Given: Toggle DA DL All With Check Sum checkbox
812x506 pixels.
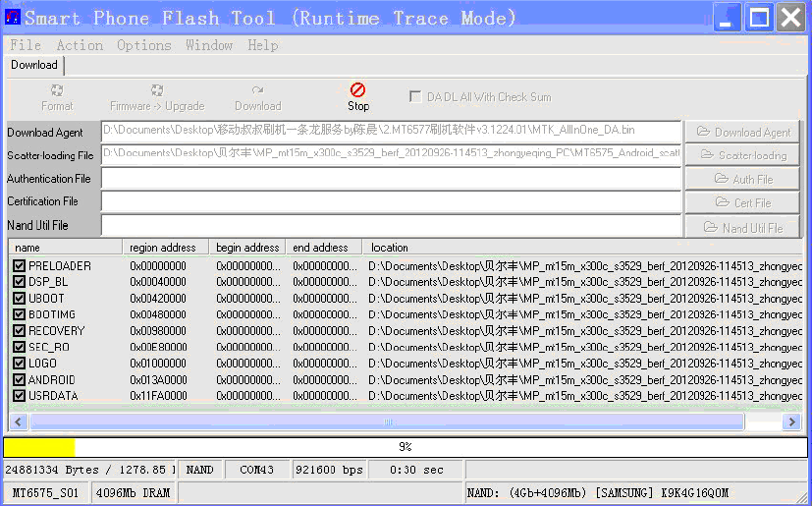Looking at the screenshot, I should coord(414,96).
